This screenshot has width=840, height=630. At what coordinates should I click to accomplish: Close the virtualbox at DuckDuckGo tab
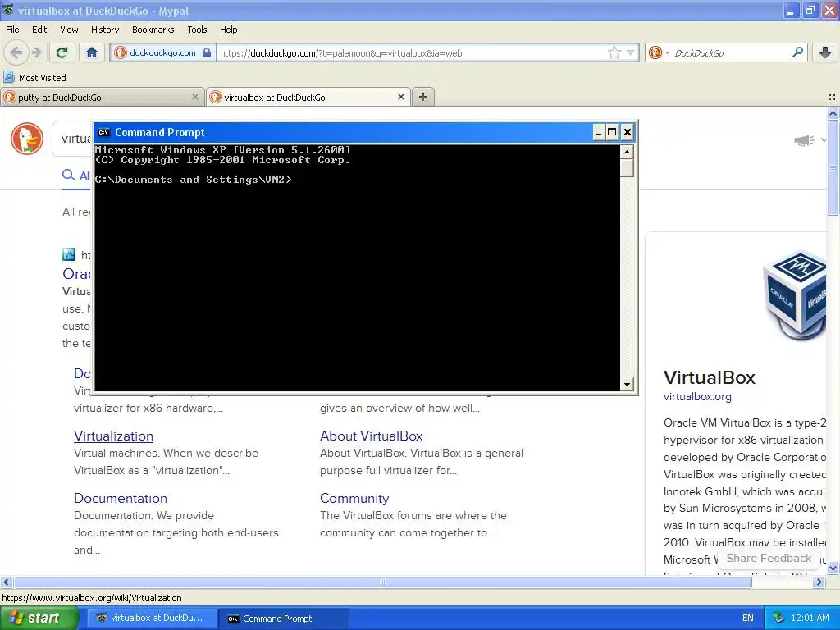400,97
